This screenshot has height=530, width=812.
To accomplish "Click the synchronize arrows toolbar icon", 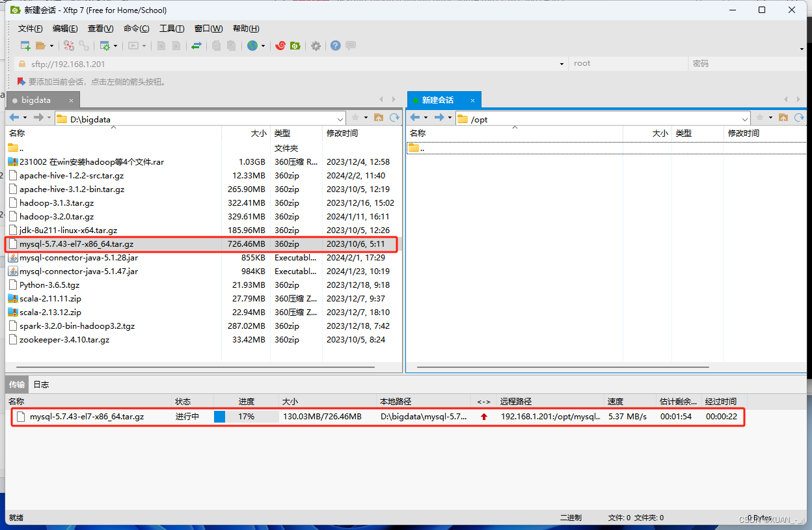I will click(x=196, y=46).
